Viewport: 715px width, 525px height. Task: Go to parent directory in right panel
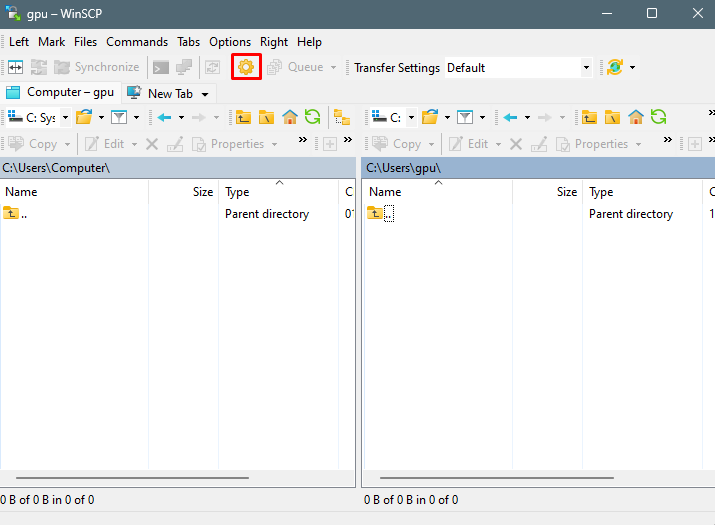pos(589,117)
